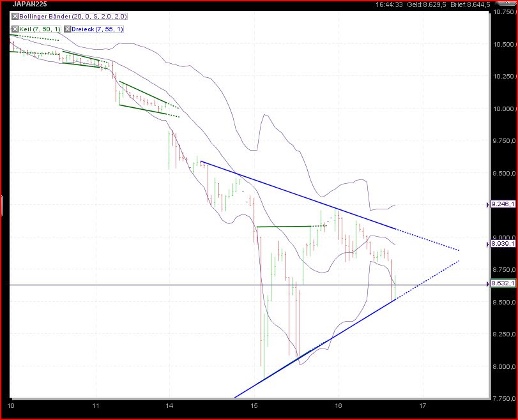Remove the Keil indicator via its X icon
This screenshot has width=518, height=420.
tap(15, 29)
